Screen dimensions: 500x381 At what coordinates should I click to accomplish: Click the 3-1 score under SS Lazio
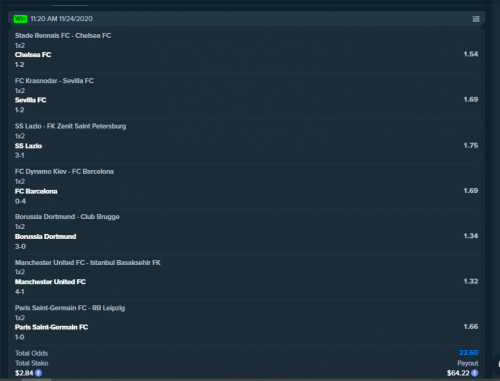(20, 155)
